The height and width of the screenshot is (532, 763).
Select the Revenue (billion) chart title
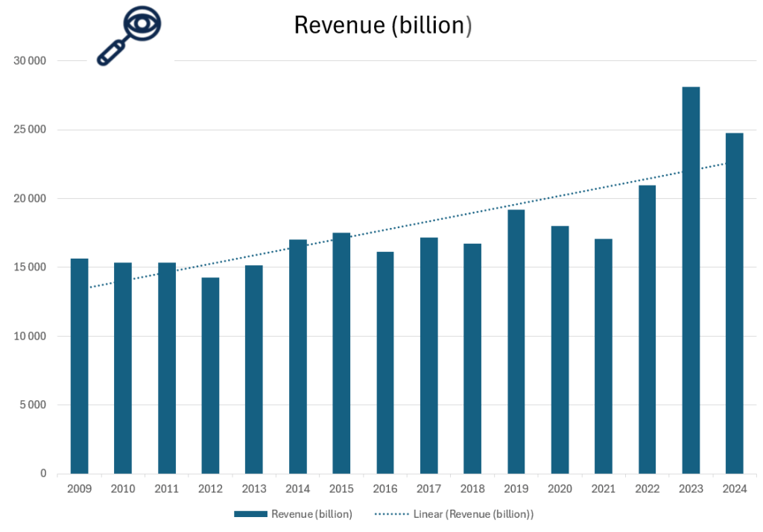point(383,25)
